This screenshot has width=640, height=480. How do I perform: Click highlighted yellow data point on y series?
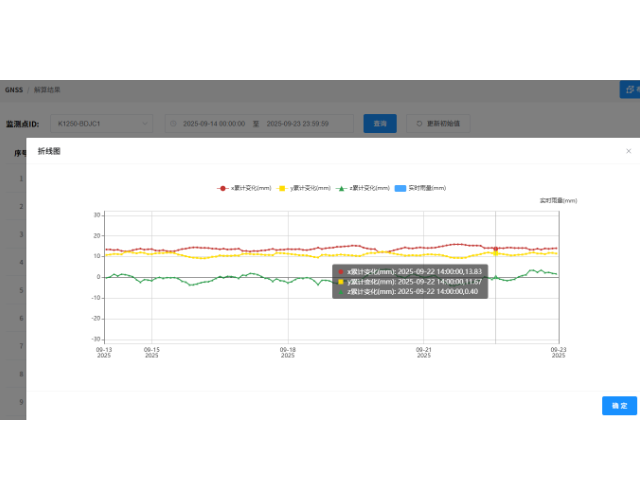[496, 253]
